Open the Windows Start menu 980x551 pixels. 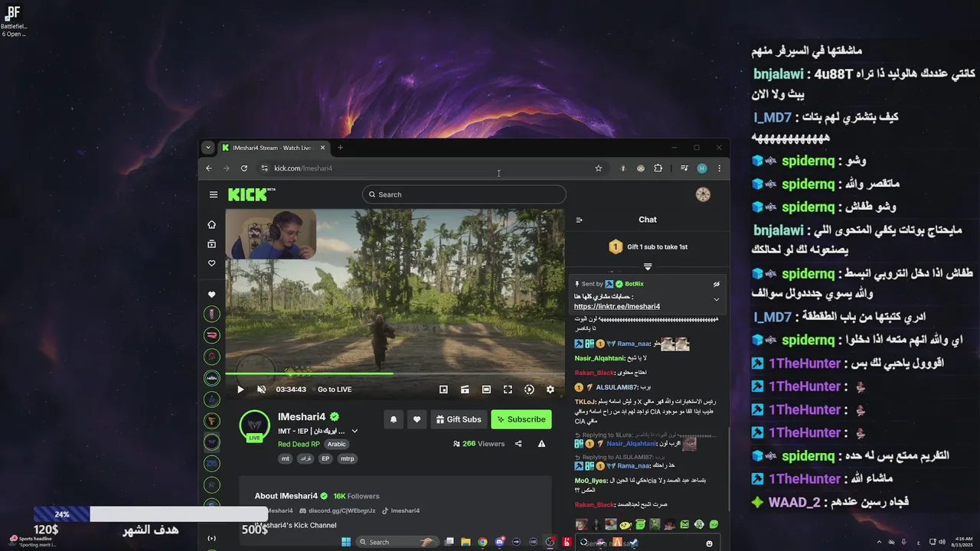click(x=346, y=542)
